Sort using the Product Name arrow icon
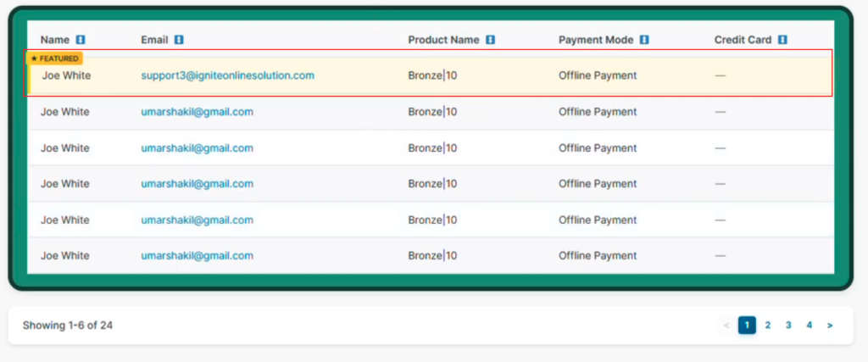The width and height of the screenshot is (868, 362). [x=491, y=40]
